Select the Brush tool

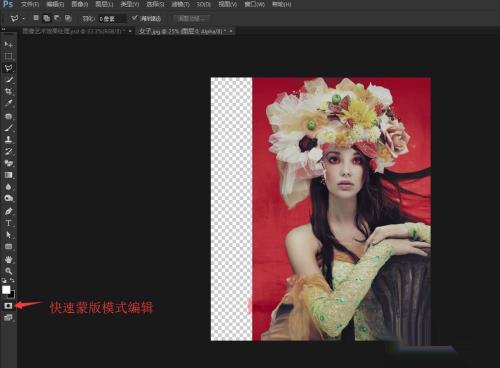[8, 128]
